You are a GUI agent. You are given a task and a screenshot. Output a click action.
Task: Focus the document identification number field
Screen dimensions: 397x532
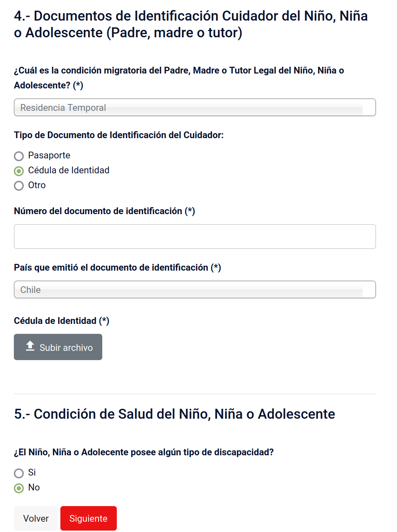coord(195,237)
